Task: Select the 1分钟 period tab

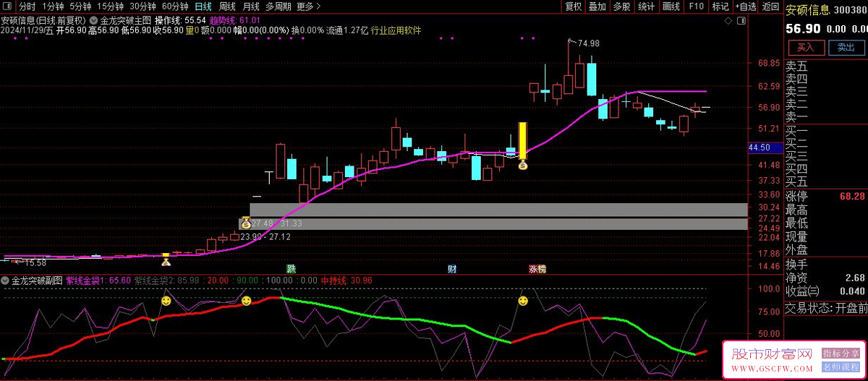Action: click(x=53, y=7)
